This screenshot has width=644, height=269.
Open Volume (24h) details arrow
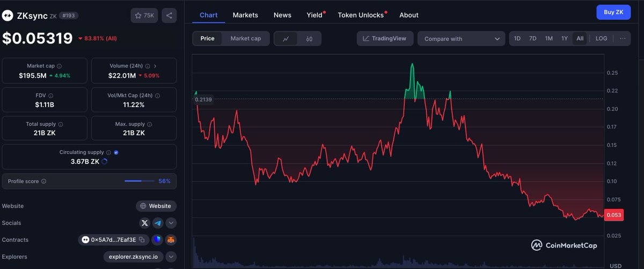click(155, 66)
